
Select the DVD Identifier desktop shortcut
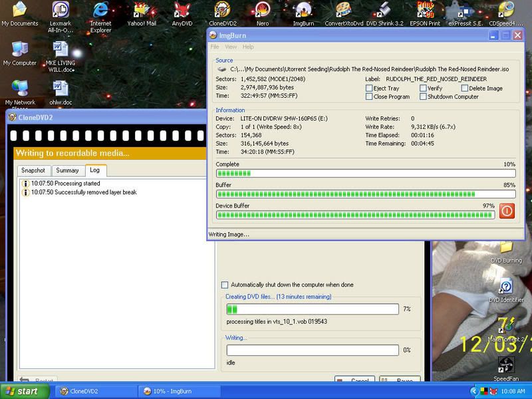click(x=506, y=291)
